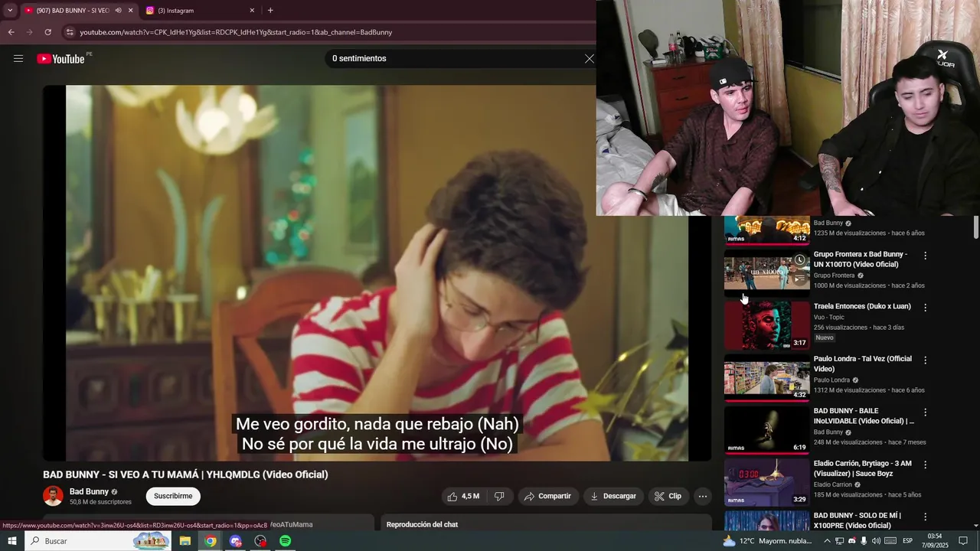Open Grupo Frontera channel name
The height and width of the screenshot is (551, 980).
[x=834, y=275]
